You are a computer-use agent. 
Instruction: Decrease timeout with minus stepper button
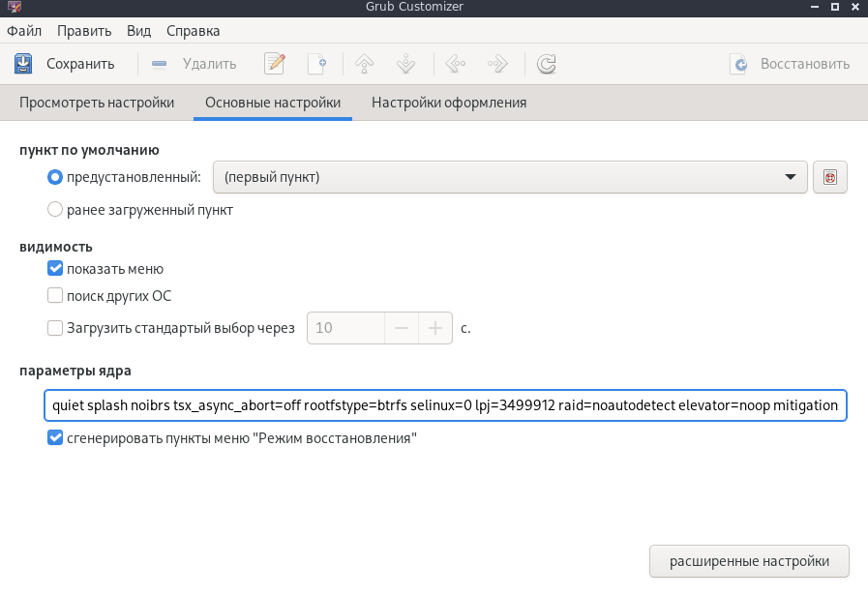(x=402, y=328)
